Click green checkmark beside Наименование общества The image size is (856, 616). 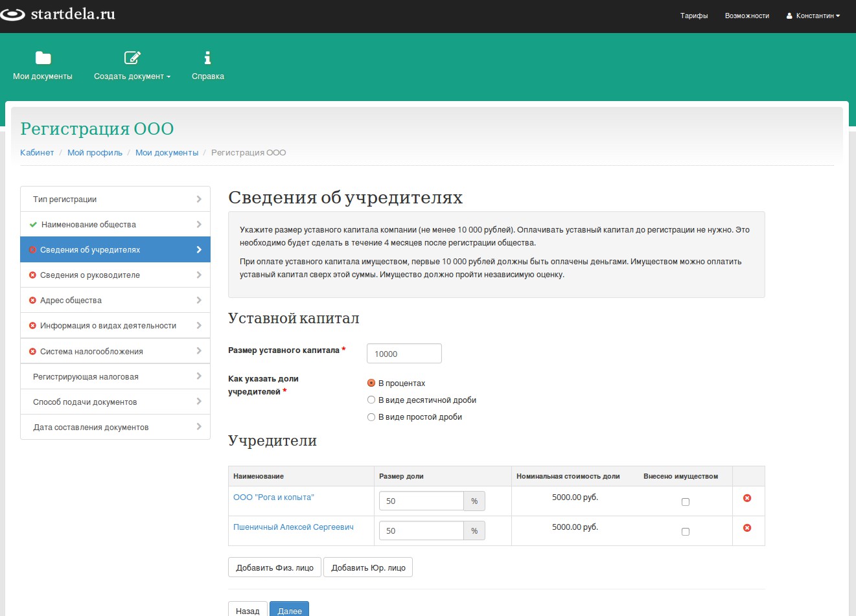[x=33, y=225]
